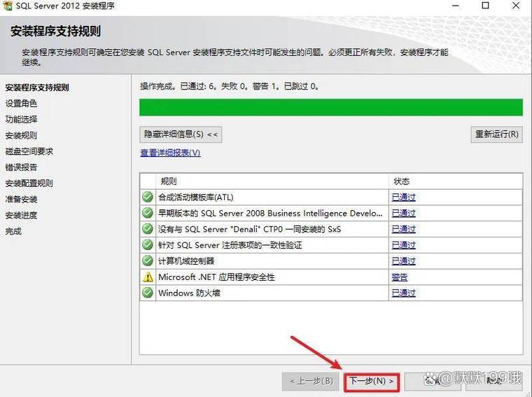Open 已通过 link for SQL Server 2008 BI rule
The height and width of the screenshot is (397, 532).
click(403, 213)
